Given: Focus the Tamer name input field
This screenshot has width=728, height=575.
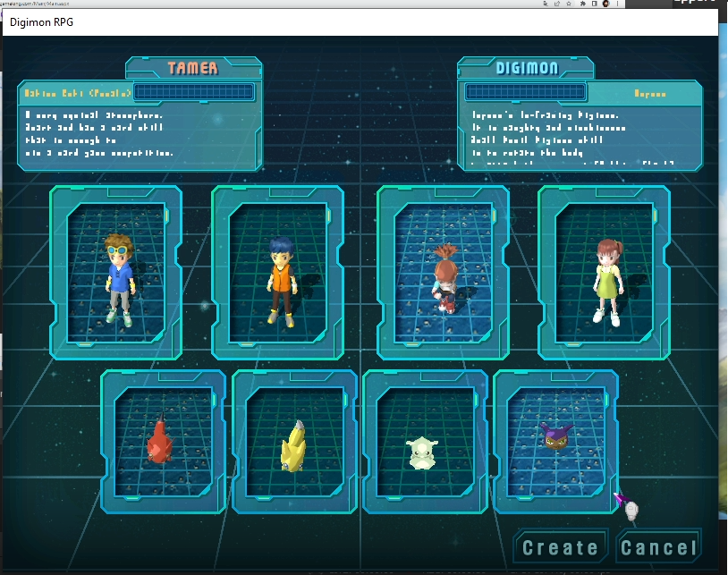Looking at the screenshot, I should click(x=193, y=92).
